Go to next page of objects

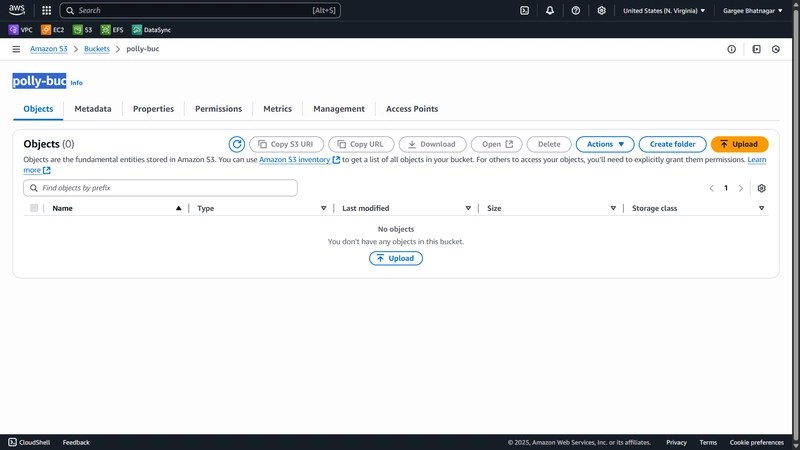point(741,188)
